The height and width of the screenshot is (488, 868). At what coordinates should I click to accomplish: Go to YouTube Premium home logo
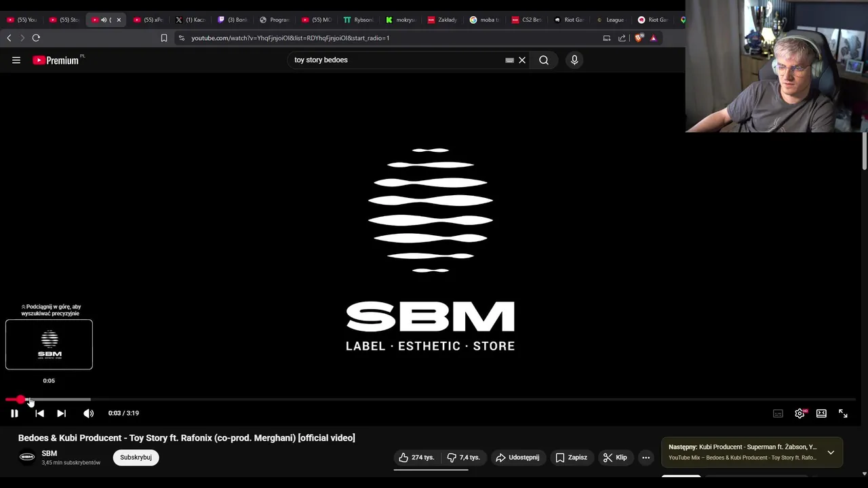point(56,60)
